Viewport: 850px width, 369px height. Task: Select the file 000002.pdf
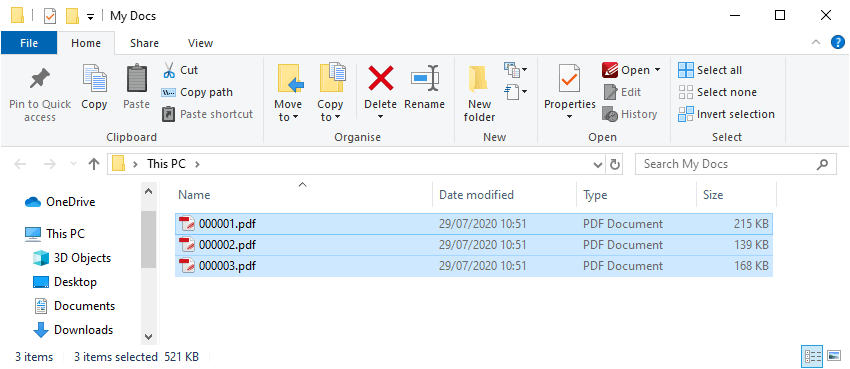(474, 245)
